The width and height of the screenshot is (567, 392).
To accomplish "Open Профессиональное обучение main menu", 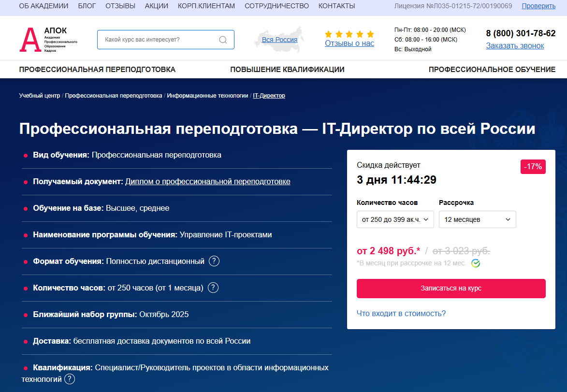I will pyautogui.click(x=492, y=70).
